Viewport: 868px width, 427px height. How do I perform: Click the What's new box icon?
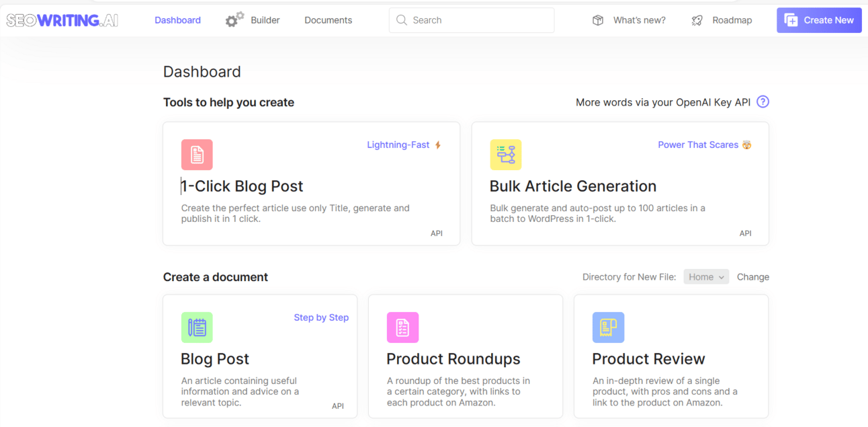click(x=598, y=20)
